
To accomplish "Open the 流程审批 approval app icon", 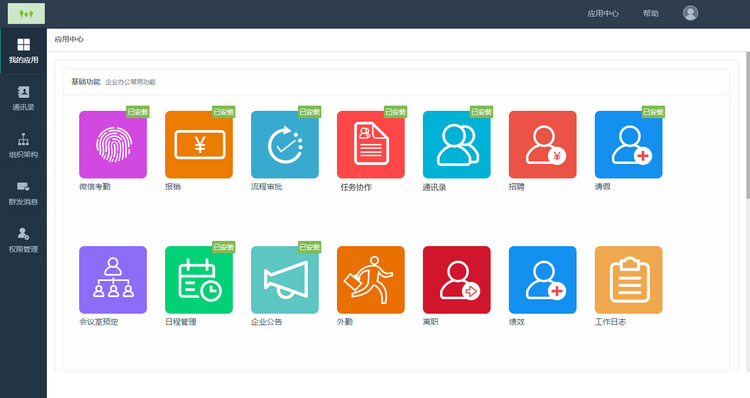I will click(285, 144).
